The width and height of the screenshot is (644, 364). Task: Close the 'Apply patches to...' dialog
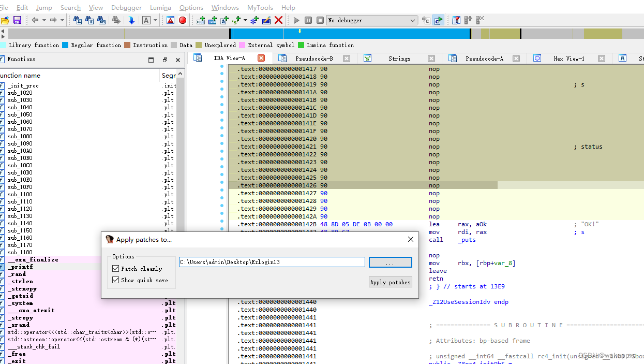pyautogui.click(x=411, y=239)
